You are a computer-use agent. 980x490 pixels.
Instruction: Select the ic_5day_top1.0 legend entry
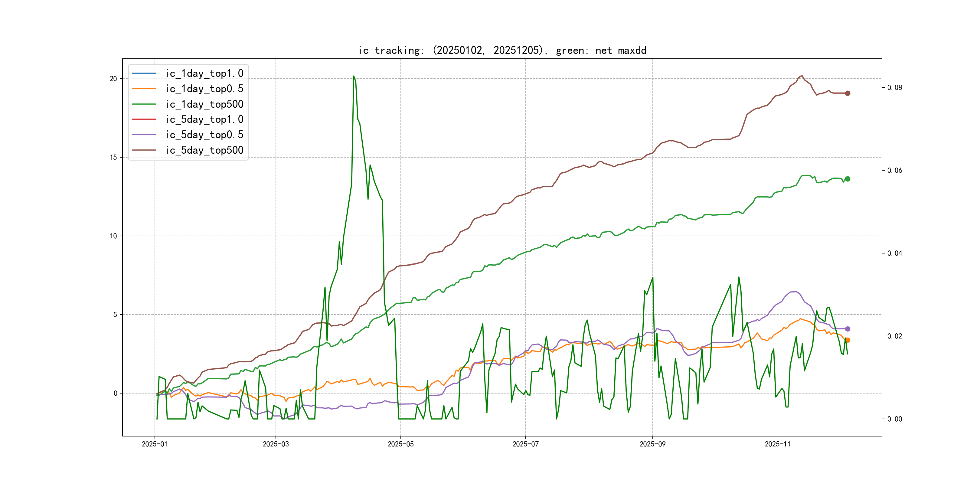point(204,119)
